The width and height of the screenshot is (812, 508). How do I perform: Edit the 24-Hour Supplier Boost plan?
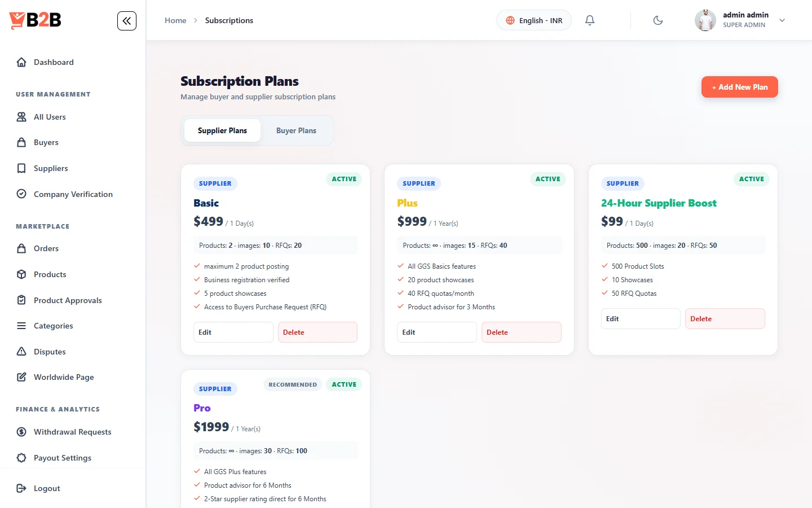point(641,319)
